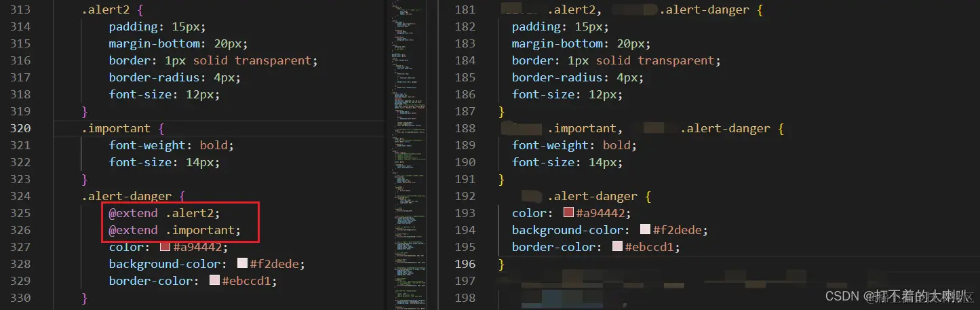Click the closing brace on line 319
The height and width of the screenshot is (310, 980).
(84, 111)
